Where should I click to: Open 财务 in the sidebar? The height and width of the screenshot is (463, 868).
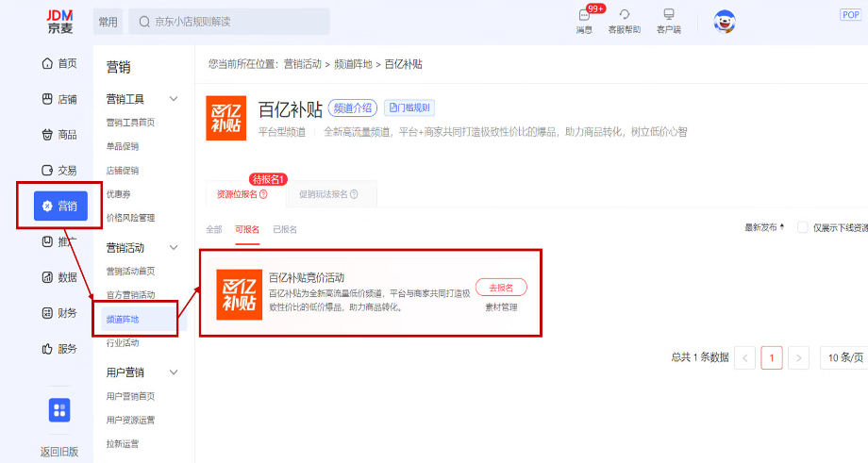59,313
